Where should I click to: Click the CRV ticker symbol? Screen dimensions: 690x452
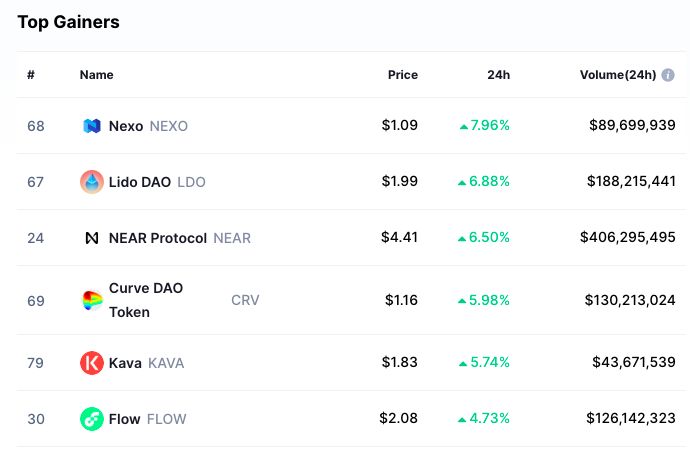point(245,300)
